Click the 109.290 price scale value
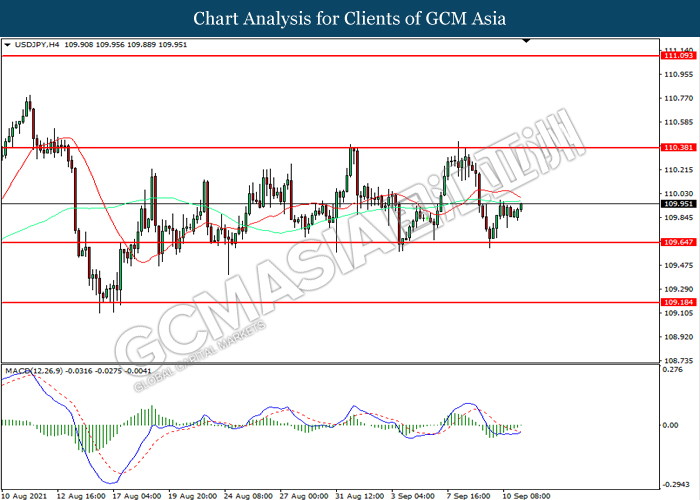Image resolution: width=700 pixels, height=500 pixels. pos(679,289)
